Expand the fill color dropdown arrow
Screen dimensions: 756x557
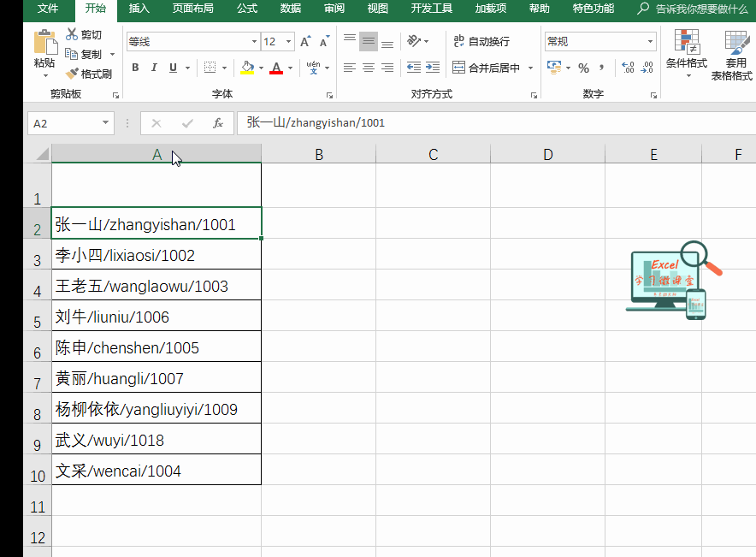click(x=261, y=68)
